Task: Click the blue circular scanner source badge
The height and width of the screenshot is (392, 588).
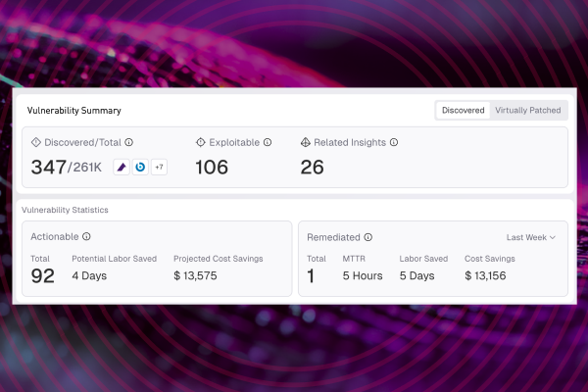Action: point(140,168)
